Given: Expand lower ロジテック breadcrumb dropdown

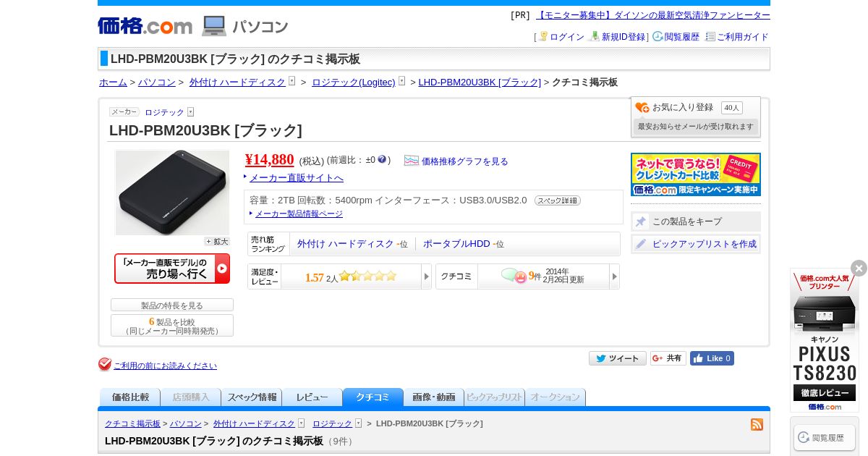Looking at the screenshot, I should coord(358,423).
